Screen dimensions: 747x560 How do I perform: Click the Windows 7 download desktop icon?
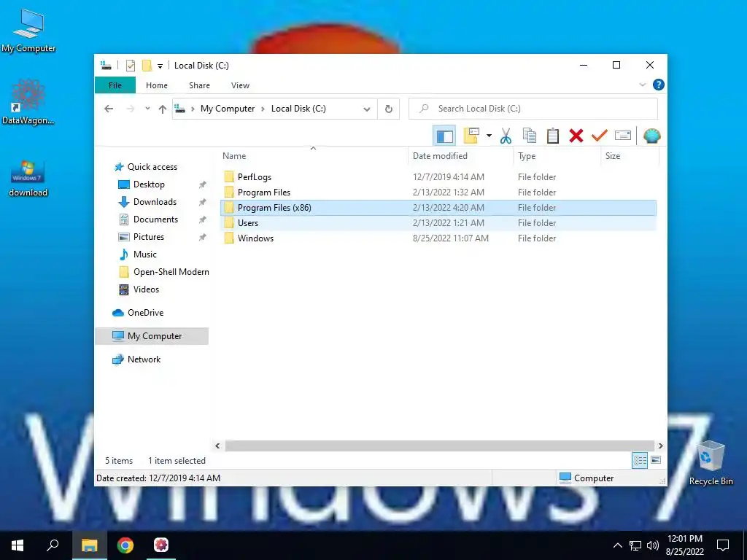(28, 179)
